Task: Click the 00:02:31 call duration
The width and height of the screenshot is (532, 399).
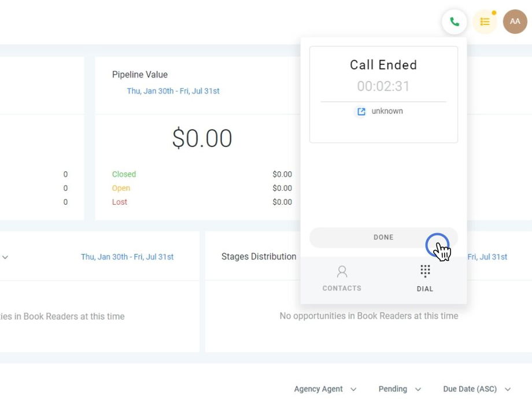Action: tap(383, 87)
